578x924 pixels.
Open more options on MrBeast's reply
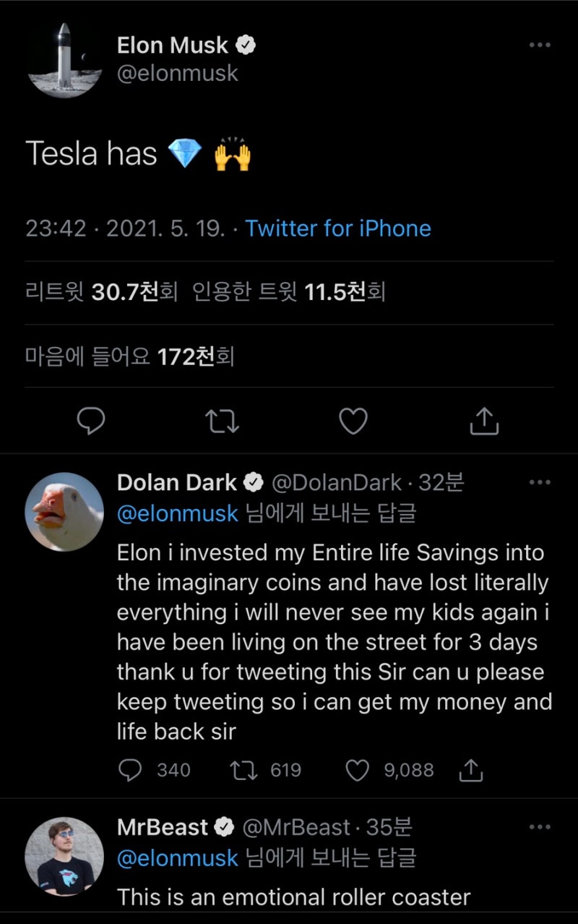click(540, 826)
